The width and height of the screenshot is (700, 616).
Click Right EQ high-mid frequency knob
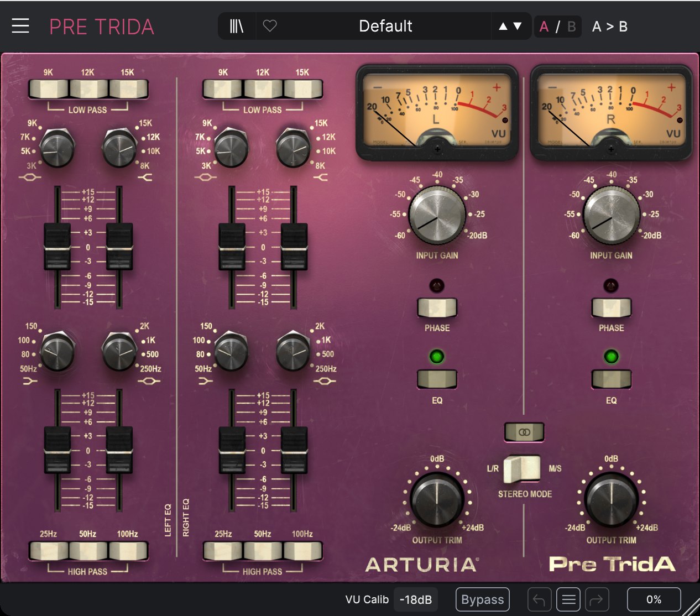point(232,148)
